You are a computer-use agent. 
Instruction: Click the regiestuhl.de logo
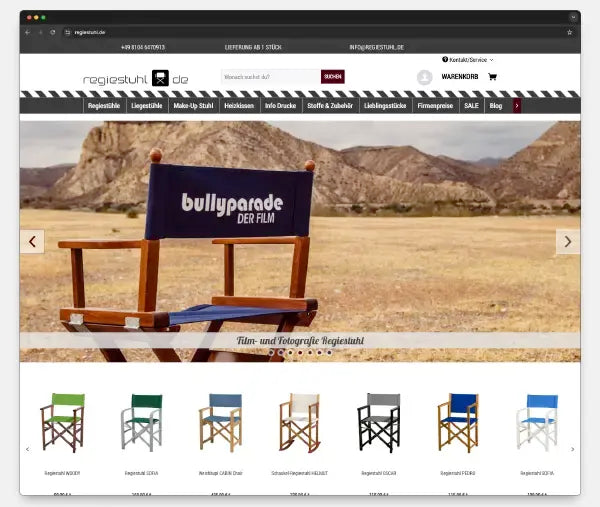coord(136,78)
